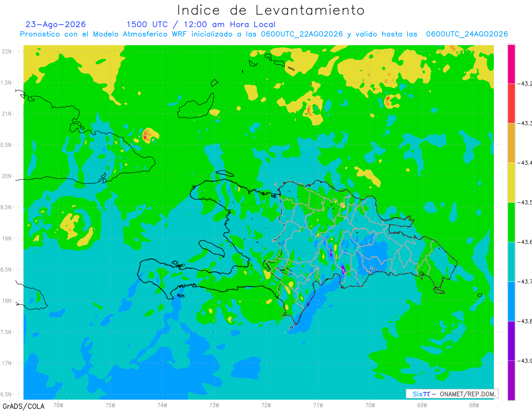The image size is (532, 411).
Task: Click the '19N' latitude label
Action: tap(7, 238)
